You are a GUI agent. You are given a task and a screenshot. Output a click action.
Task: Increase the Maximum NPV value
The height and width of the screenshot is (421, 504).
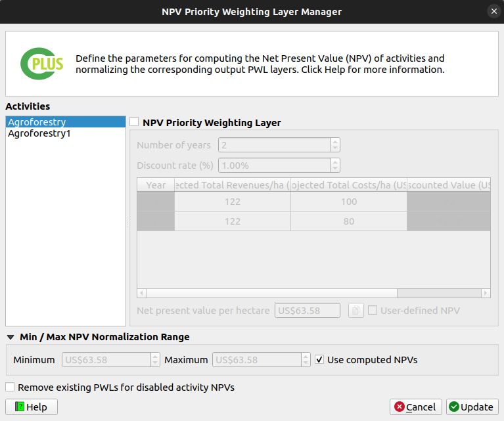[306, 357]
